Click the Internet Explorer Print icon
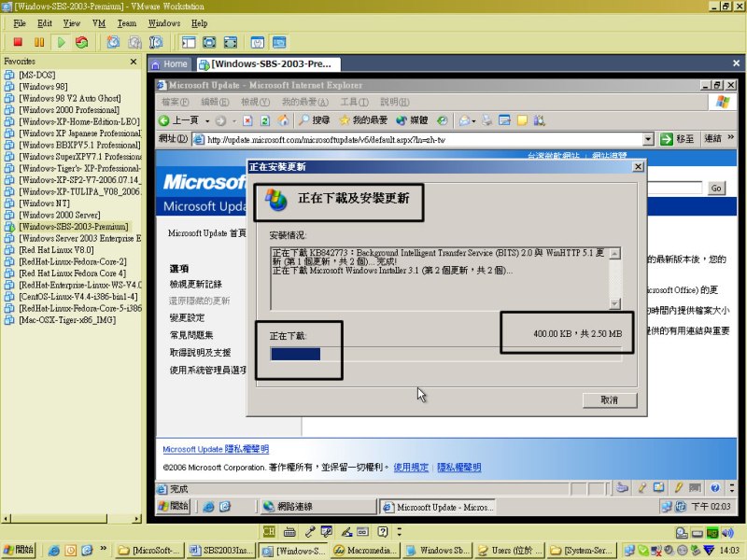The width and height of the screenshot is (747, 560). pos(486,120)
